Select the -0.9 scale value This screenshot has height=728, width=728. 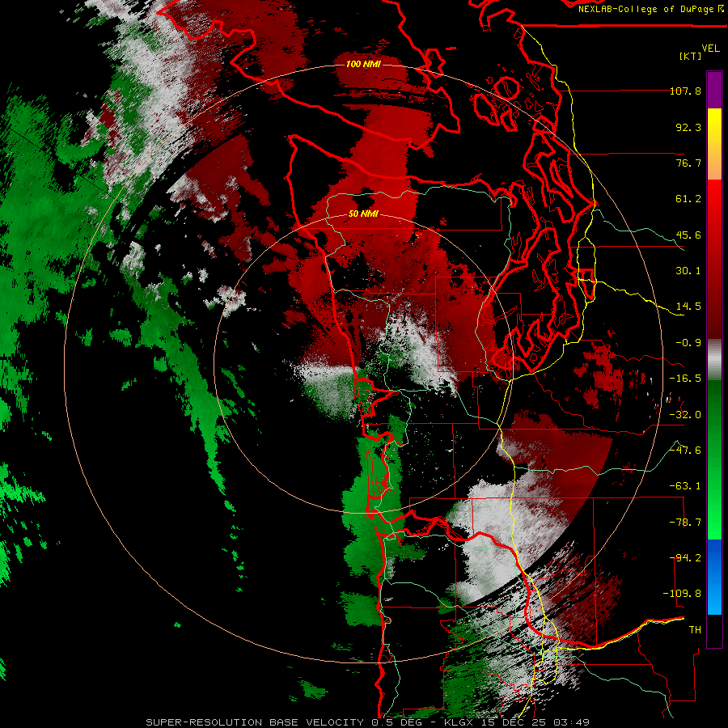pos(688,343)
